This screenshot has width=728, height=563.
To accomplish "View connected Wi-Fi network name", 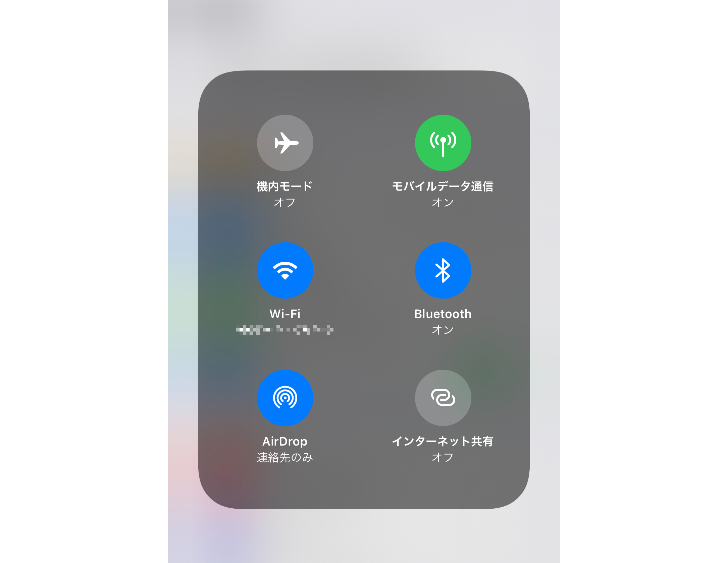I will [x=285, y=330].
